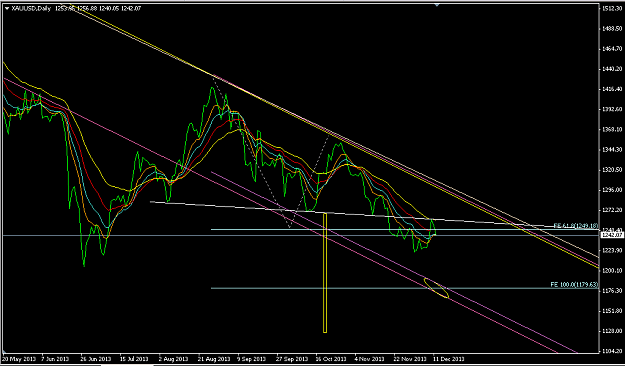Image resolution: width=625 pixels, height=366 pixels.
Task: Click the 1512.30 price scale label
Action: point(613,8)
